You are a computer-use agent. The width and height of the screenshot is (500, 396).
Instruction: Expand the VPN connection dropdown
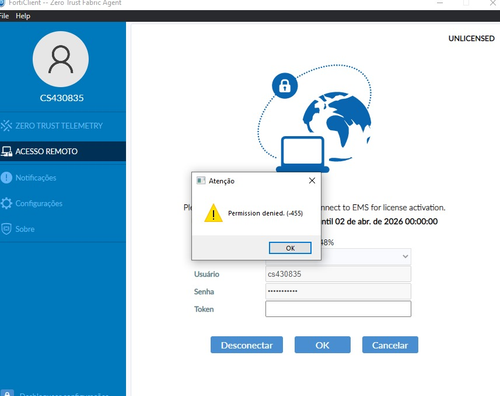pos(405,256)
